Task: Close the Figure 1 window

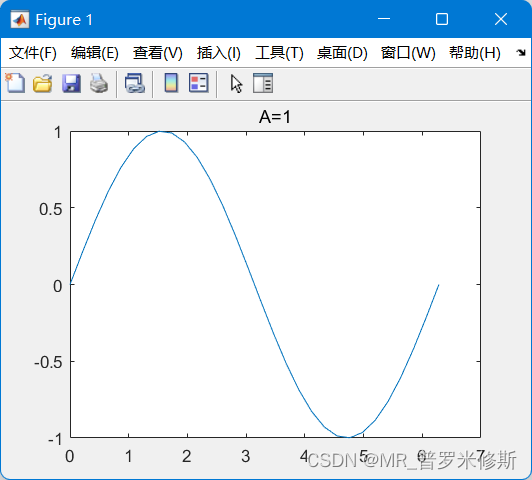Action: click(501, 19)
